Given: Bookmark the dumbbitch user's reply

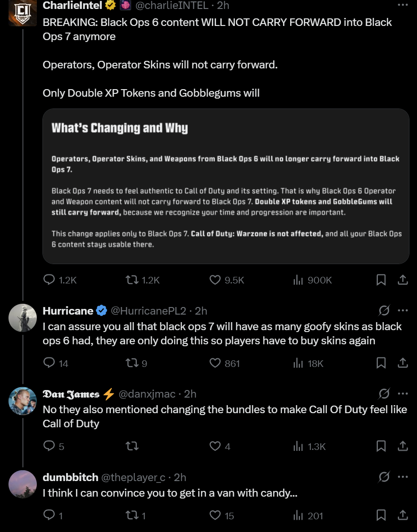Looking at the screenshot, I should click(x=381, y=515).
